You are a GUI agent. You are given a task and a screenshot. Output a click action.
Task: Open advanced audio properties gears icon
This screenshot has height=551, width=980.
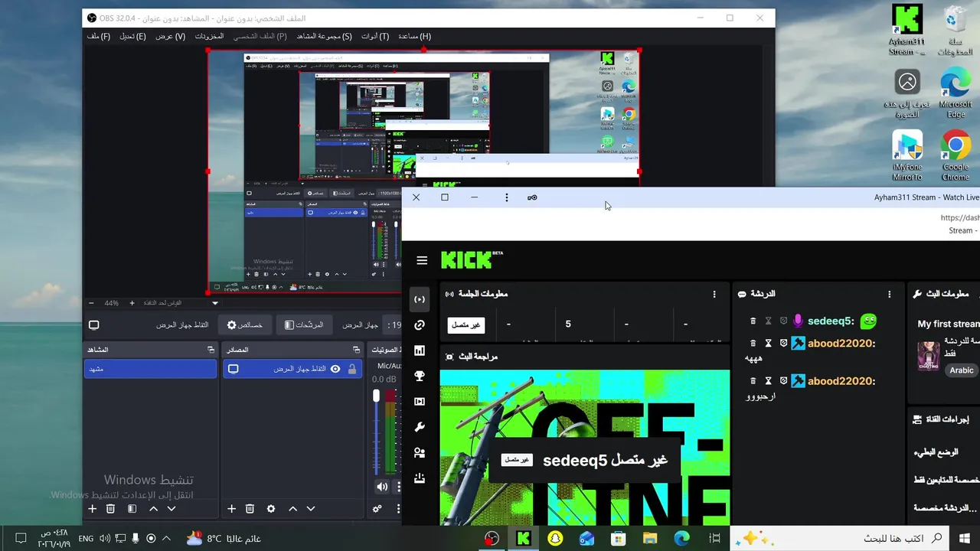click(377, 509)
